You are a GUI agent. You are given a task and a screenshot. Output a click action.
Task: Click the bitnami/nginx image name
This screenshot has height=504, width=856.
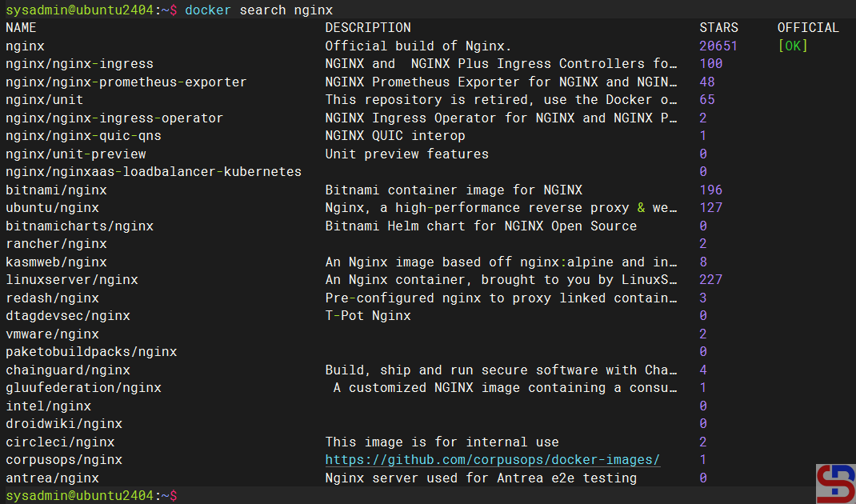[56, 190]
